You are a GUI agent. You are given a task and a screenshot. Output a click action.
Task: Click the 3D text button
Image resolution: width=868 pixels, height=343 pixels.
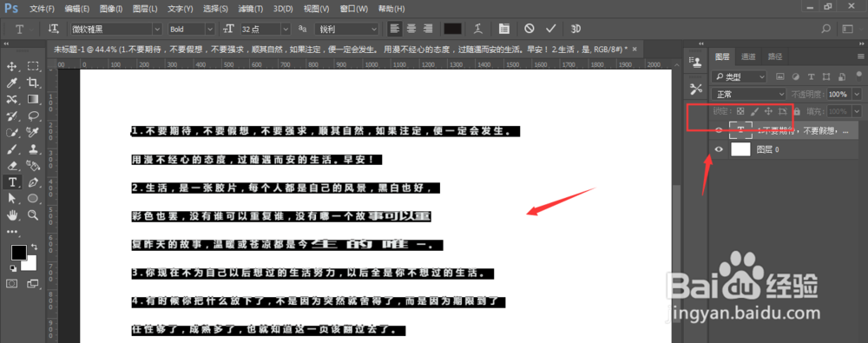click(x=575, y=29)
